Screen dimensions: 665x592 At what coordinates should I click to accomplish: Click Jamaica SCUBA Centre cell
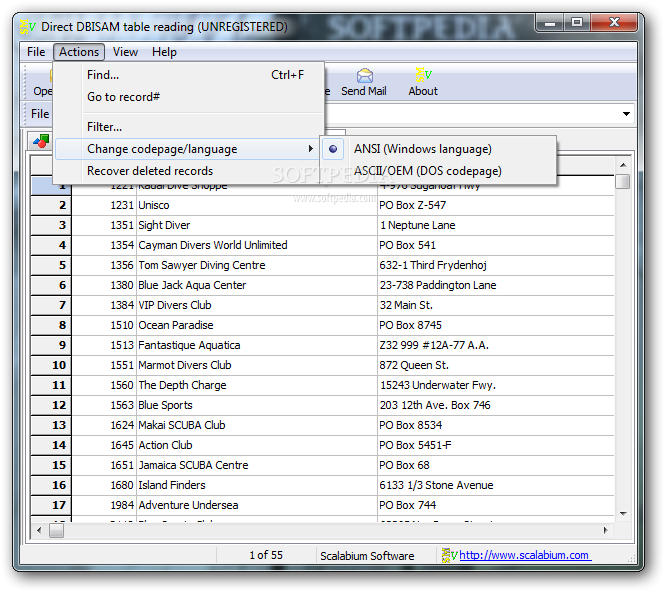tap(257, 465)
